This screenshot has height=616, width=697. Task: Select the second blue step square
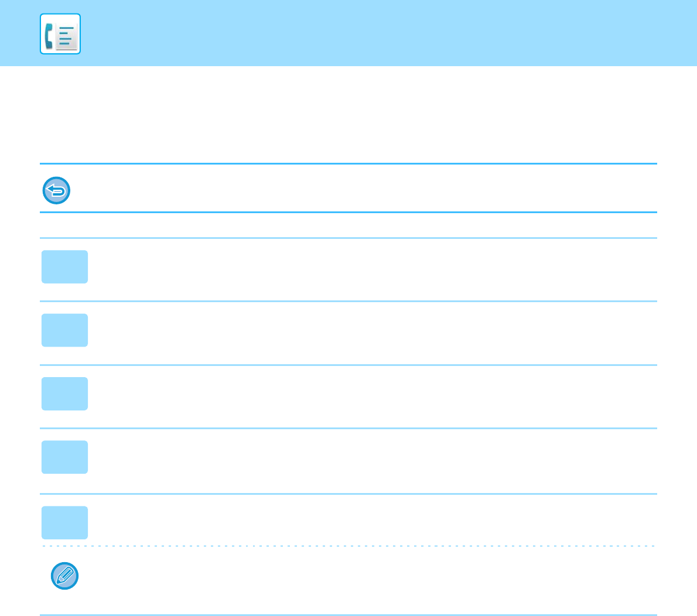click(x=64, y=330)
